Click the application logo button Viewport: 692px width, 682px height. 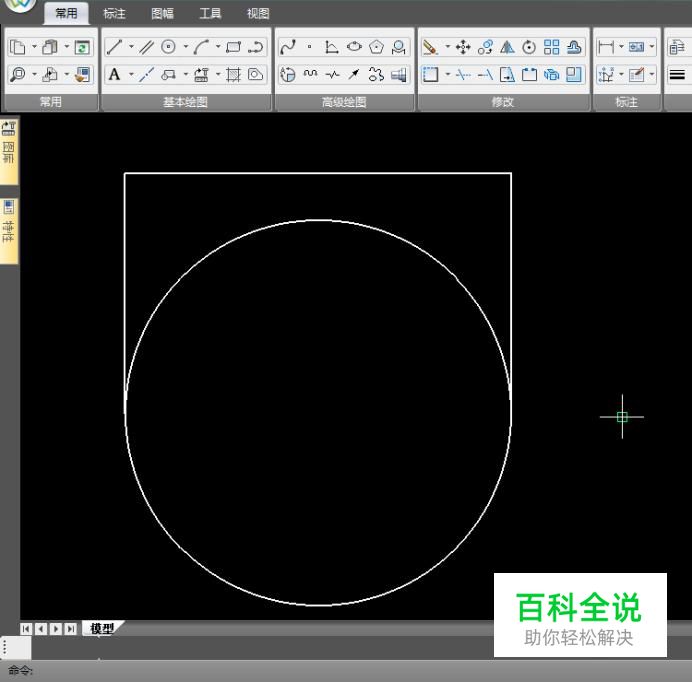tap(19, 5)
